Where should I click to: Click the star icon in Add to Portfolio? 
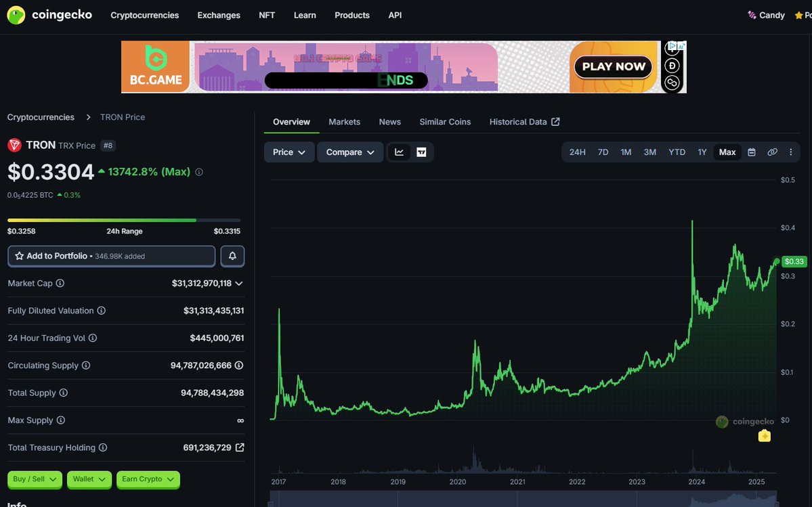(19, 256)
